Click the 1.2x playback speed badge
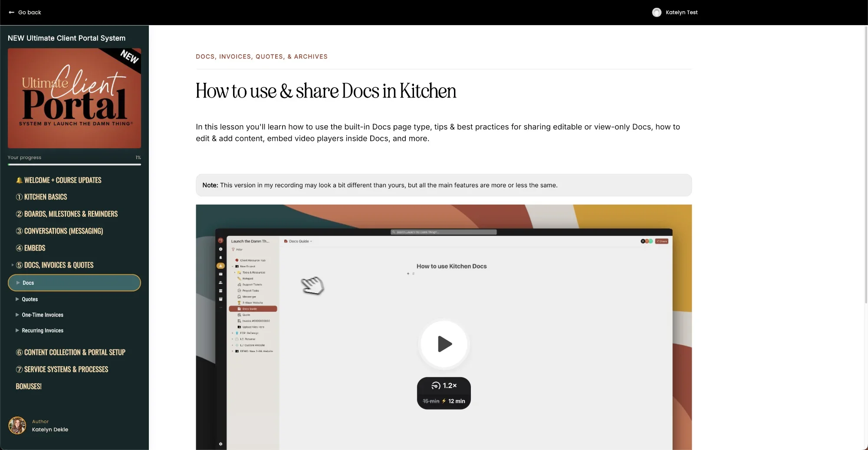The height and width of the screenshot is (450, 868). coord(444,385)
